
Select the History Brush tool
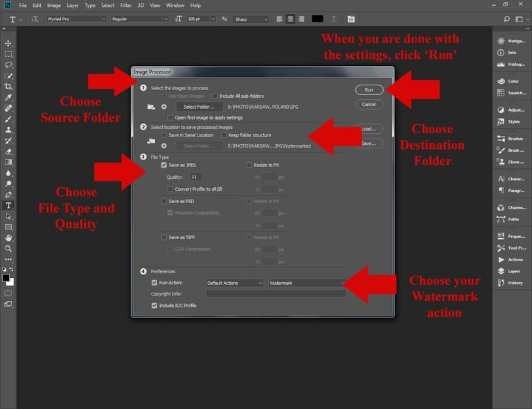[x=8, y=141]
